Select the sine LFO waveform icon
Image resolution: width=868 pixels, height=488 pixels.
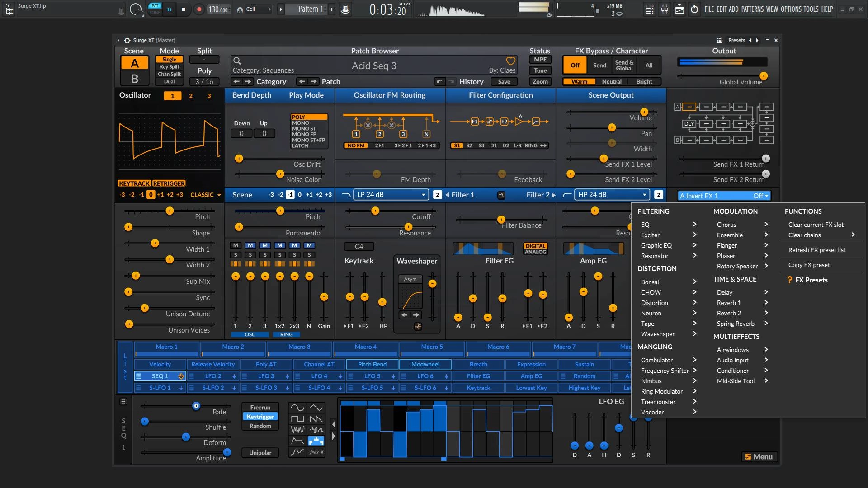[297, 408]
